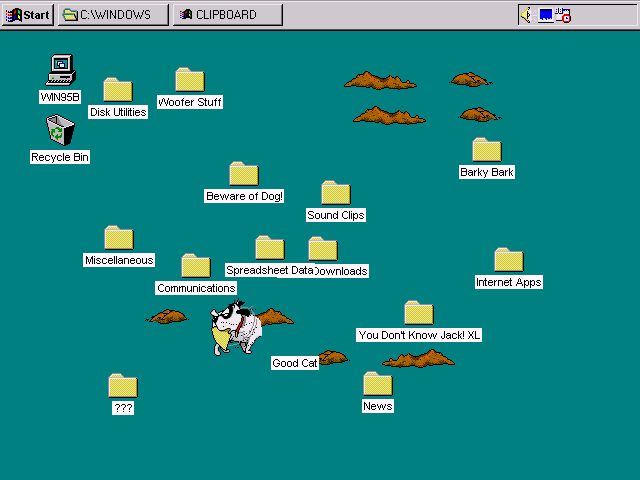This screenshot has height=480, width=640.
Task: Click the Task Scheduler tray icon
Action: [563, 16]
